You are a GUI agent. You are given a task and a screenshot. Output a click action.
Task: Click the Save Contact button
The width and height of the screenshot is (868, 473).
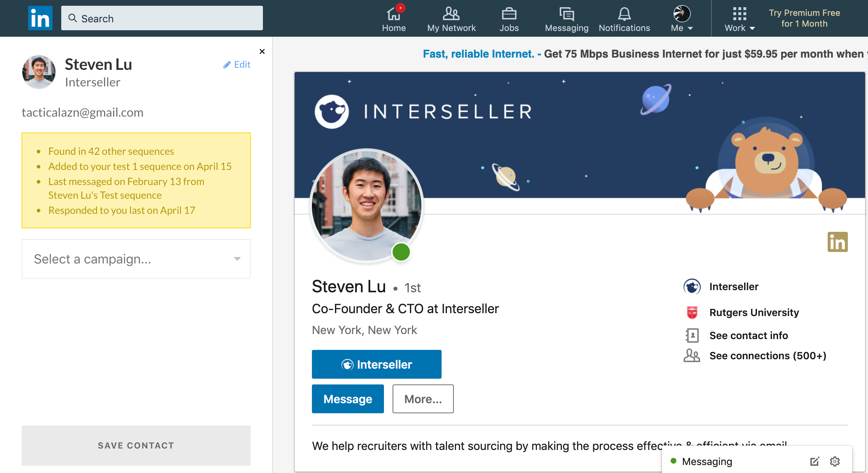coord(136,445)
